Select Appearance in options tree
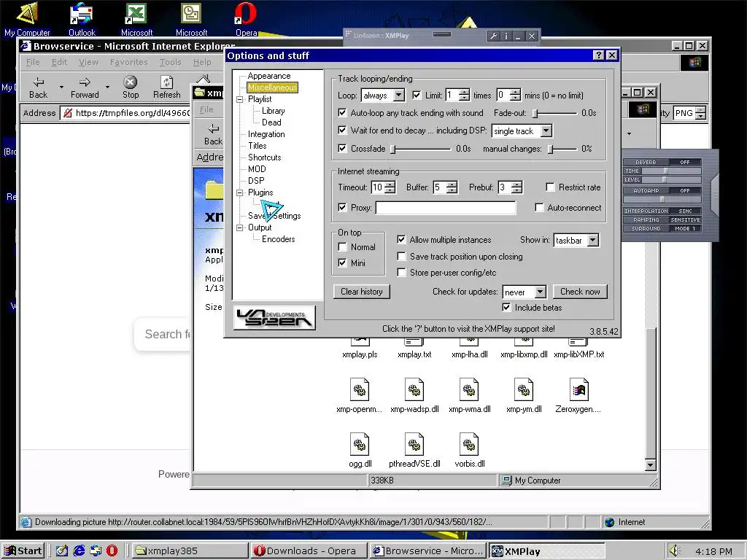The width and height of the screenshot is (747, 560). (x=268, y=76)
